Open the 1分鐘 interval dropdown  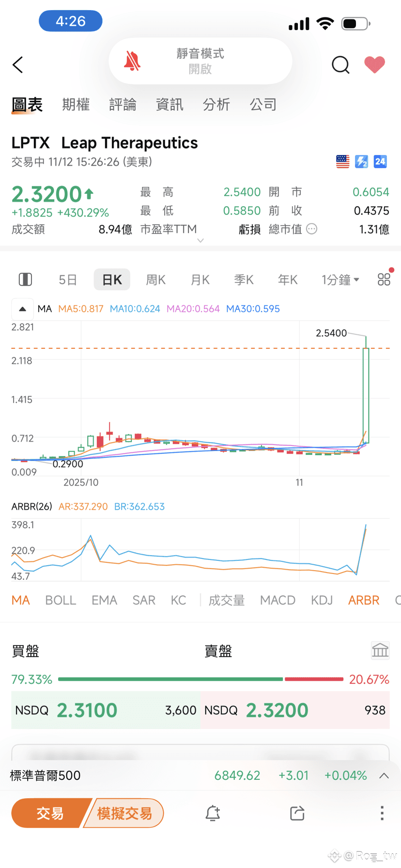point(340,279)
